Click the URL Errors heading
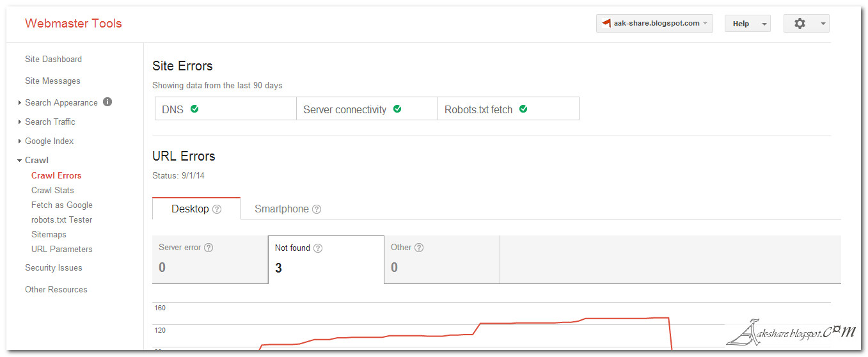The image size is (868, 357). click(184, 156)
